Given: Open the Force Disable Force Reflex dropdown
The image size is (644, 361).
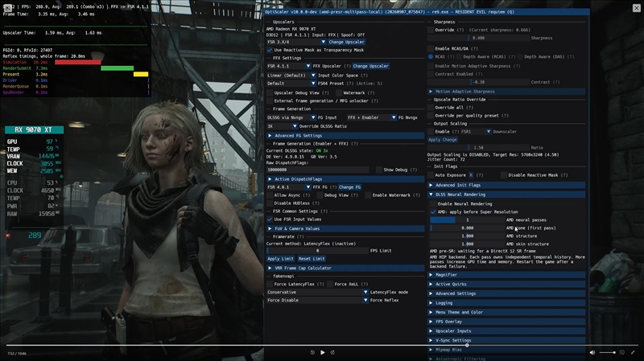Looking at the screenshot, I should [317, 300].
